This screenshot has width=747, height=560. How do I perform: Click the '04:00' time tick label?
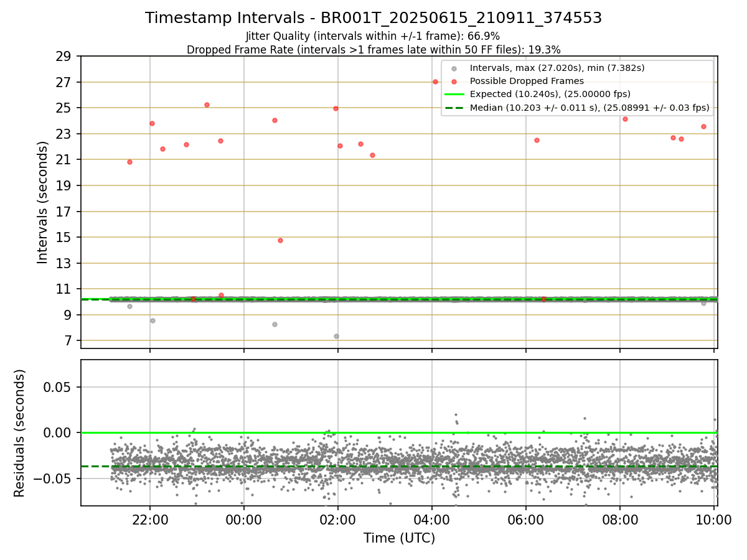tap(432, 520)
